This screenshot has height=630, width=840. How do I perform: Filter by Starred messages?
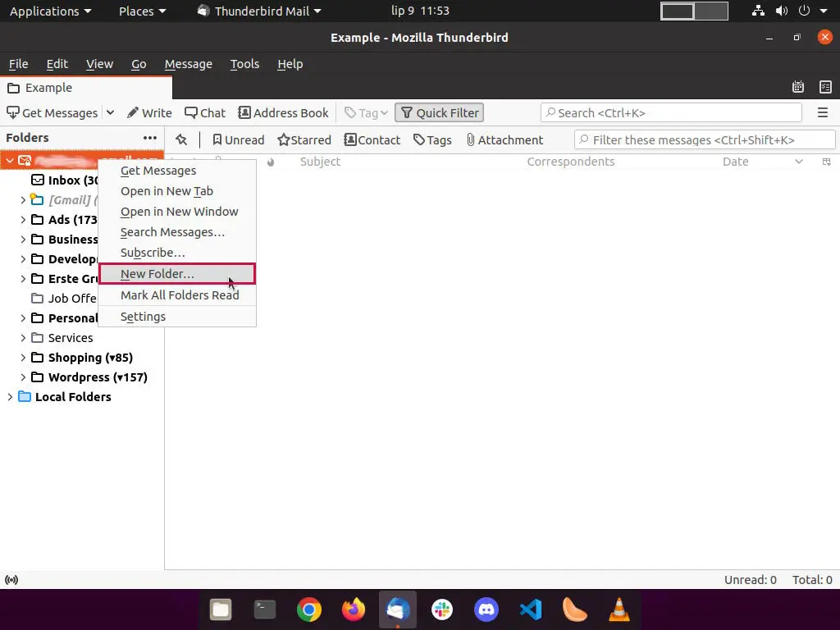(304, 139)
